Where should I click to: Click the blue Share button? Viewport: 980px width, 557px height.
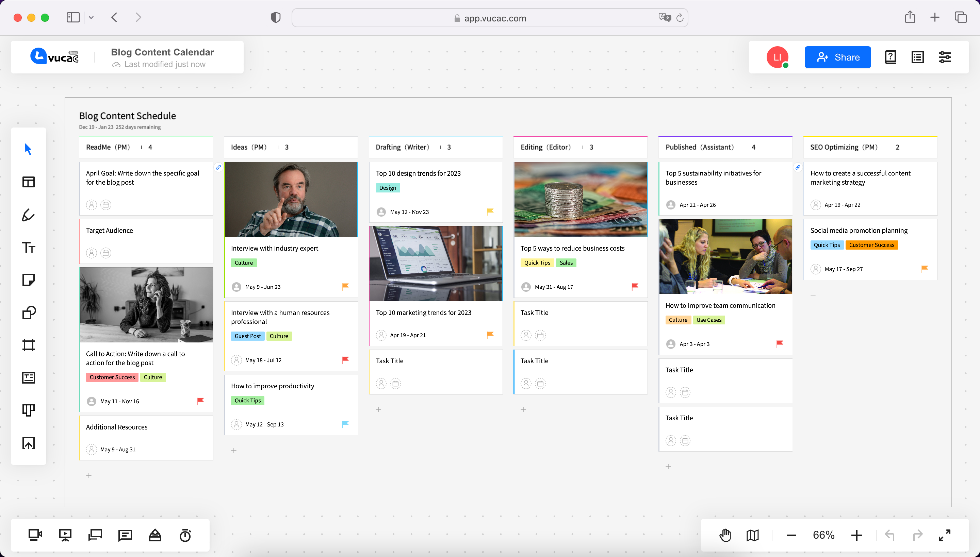838,57
